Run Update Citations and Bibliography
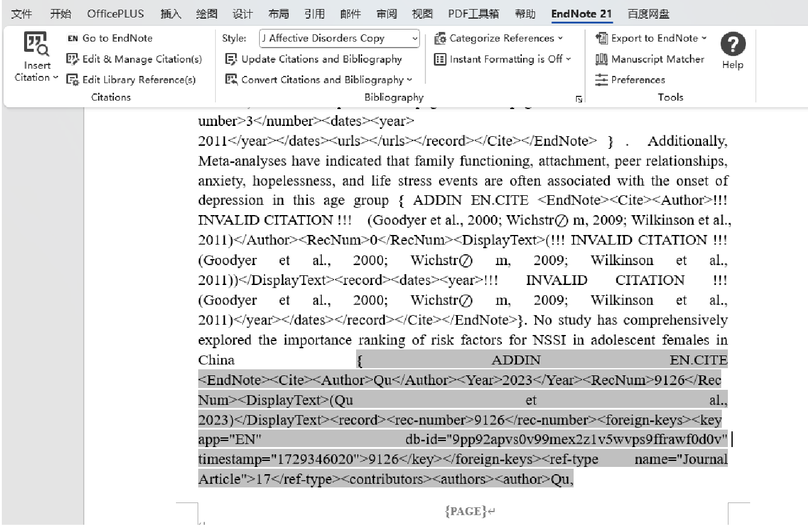Screen dimensions: 808x532 [322, 59]
